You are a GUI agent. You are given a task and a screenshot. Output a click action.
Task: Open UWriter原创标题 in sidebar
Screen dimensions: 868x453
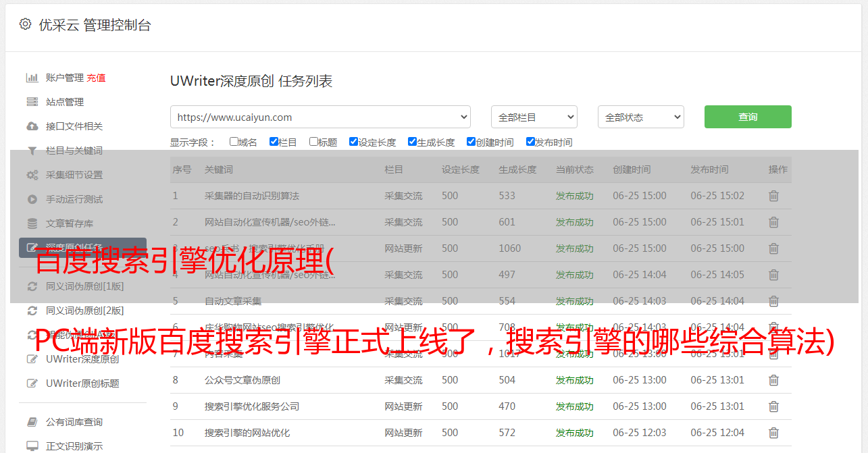point(82,383)
